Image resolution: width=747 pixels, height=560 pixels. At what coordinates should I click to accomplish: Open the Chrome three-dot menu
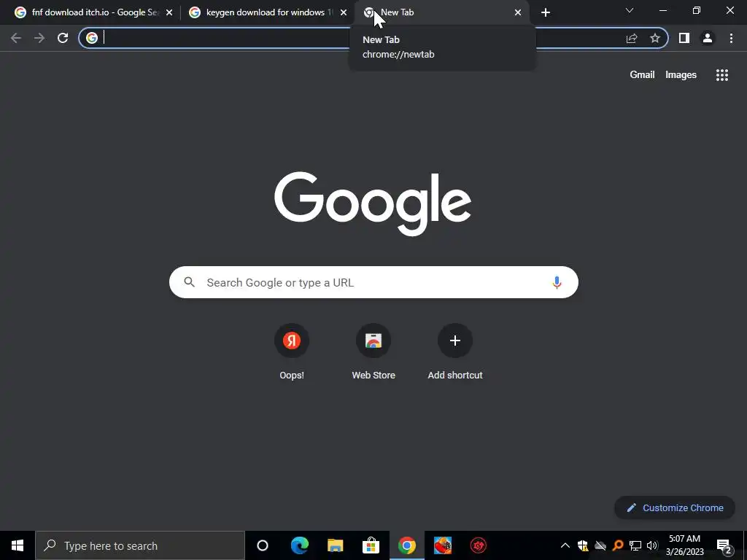point(731,38)
